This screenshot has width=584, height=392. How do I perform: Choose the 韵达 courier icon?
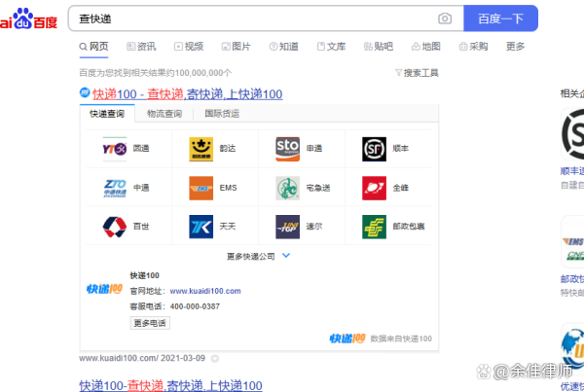(x=201, y=149)
